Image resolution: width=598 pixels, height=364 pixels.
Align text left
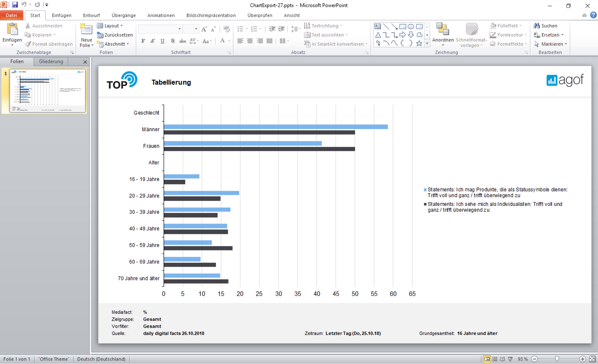pos(240,41)
